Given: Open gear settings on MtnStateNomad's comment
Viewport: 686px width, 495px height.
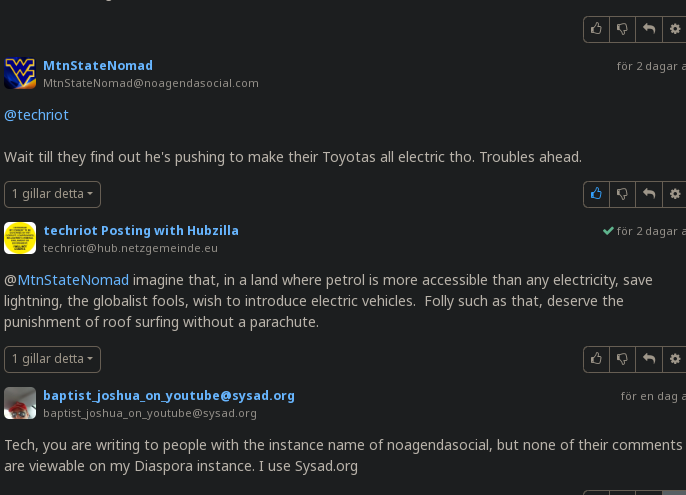Looking at the screenshot, I should tap(675, 194).
